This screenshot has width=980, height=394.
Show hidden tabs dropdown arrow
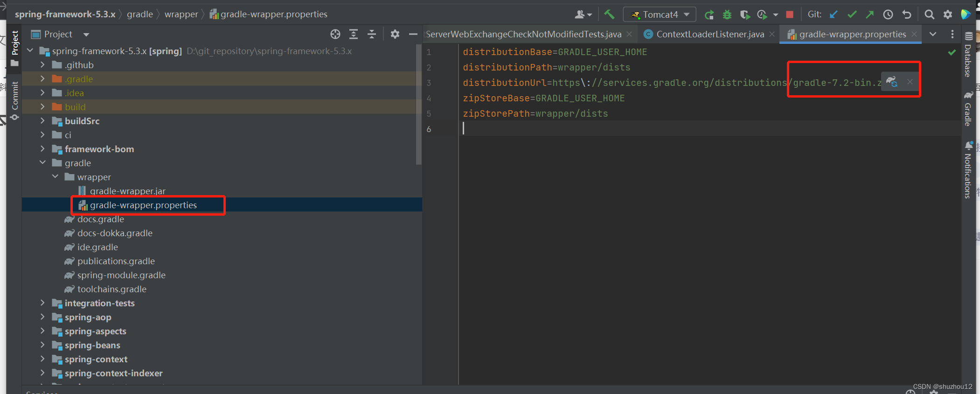click(x=933, y=34)
